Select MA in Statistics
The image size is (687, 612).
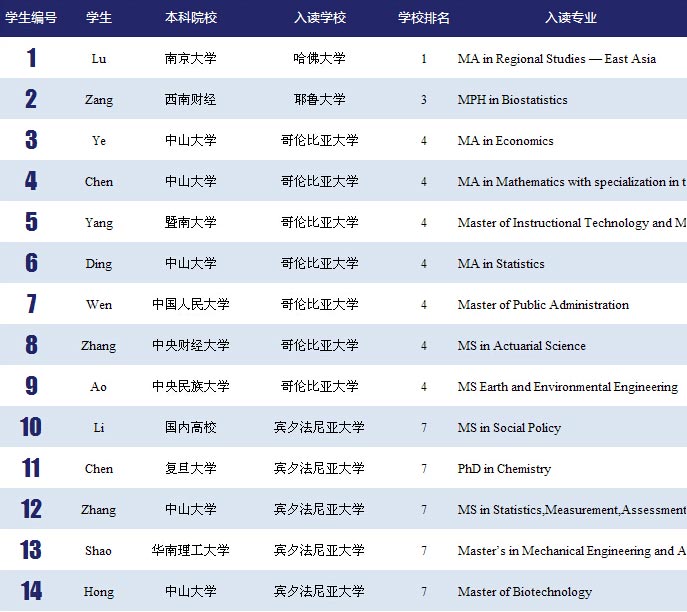(501, 264)
